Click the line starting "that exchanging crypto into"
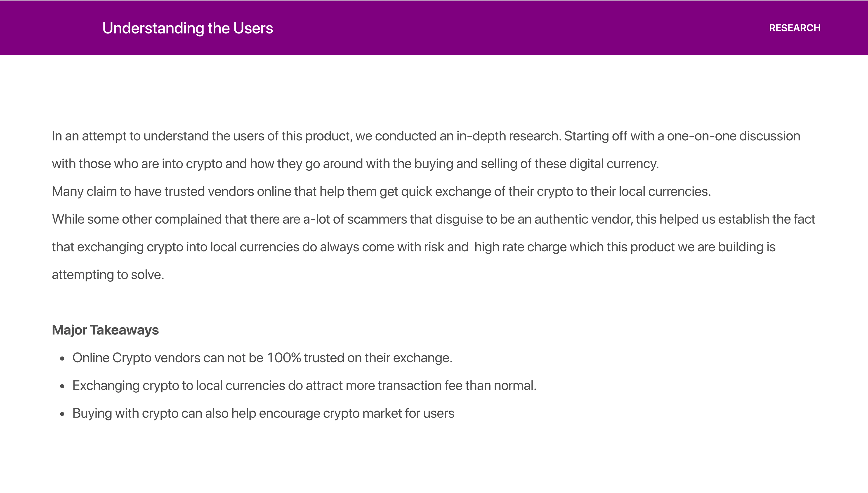Image resolution: width=868 pixels, height=493 pixels. coord(414,247)
